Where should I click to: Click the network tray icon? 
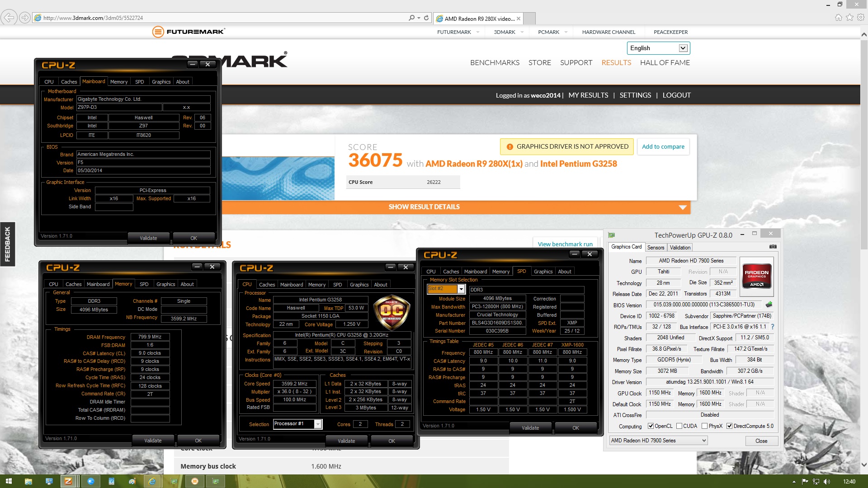coord(816,482)
